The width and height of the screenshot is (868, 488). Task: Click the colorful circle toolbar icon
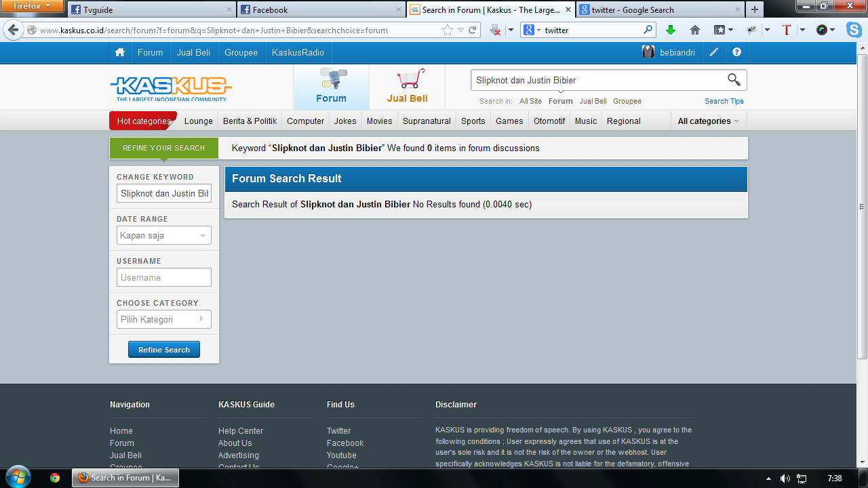[x=822, y=30]
